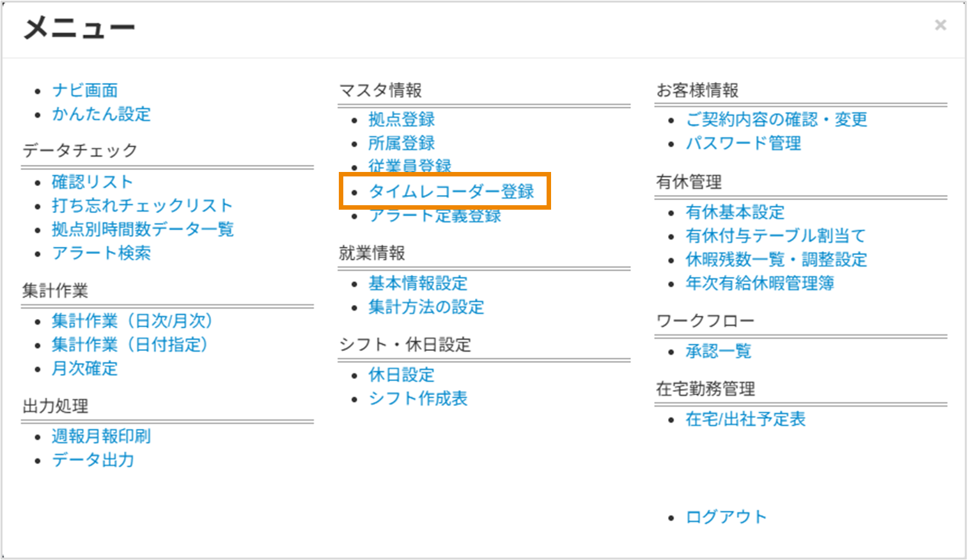The height and width of the screenshot is (560, 973).
Task: Open 打ち忘れチェックリスト
Action: [x=142, y=205]
